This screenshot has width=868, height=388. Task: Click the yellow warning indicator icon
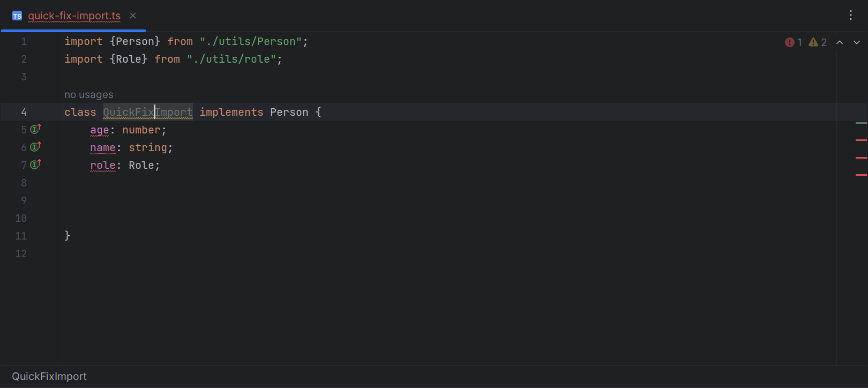point(813,42)
